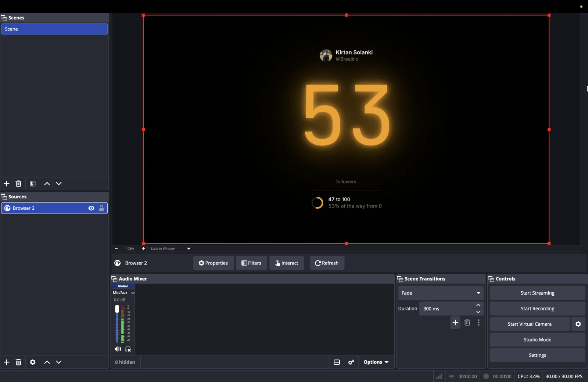Add a scene transition with plus
Image resolution: width=588 pixels, height=382 pixels.
tap(455, 322)
